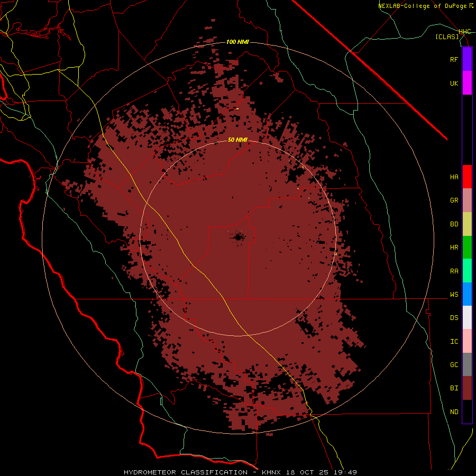Click the "WS" legend label
Viewport: 476px width, 476px height.
coord(454,295)
